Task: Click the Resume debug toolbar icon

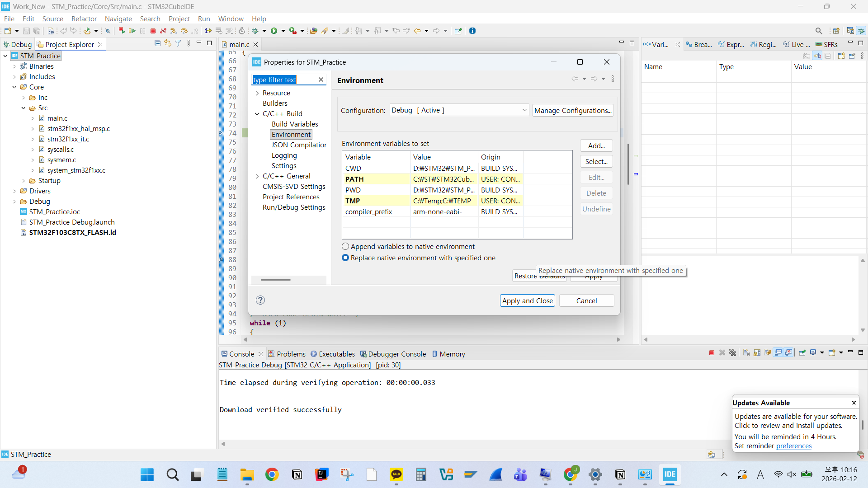Action: (132, 31)
